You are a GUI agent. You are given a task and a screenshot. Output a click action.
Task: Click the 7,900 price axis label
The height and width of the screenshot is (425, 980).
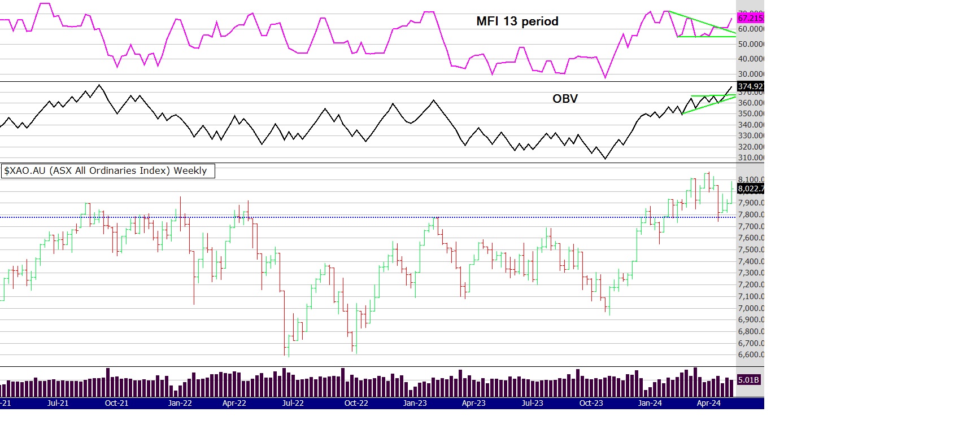tap(751, 203)
